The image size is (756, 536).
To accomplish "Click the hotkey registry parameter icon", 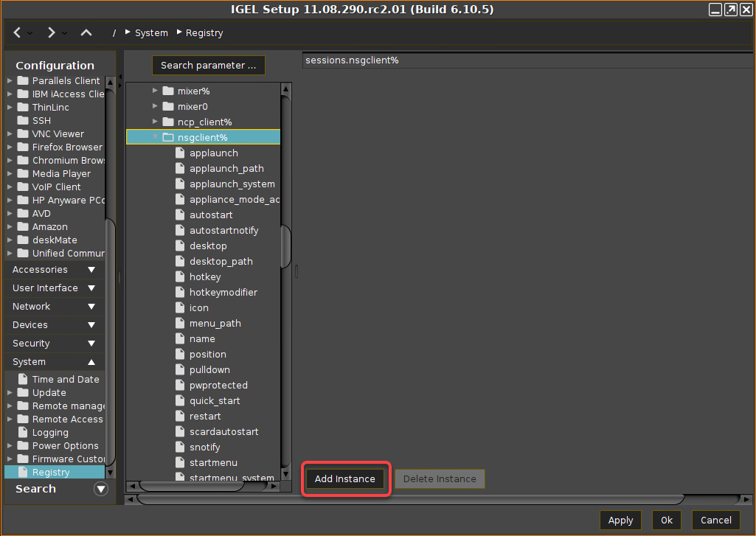I will [x=179, y=276].
